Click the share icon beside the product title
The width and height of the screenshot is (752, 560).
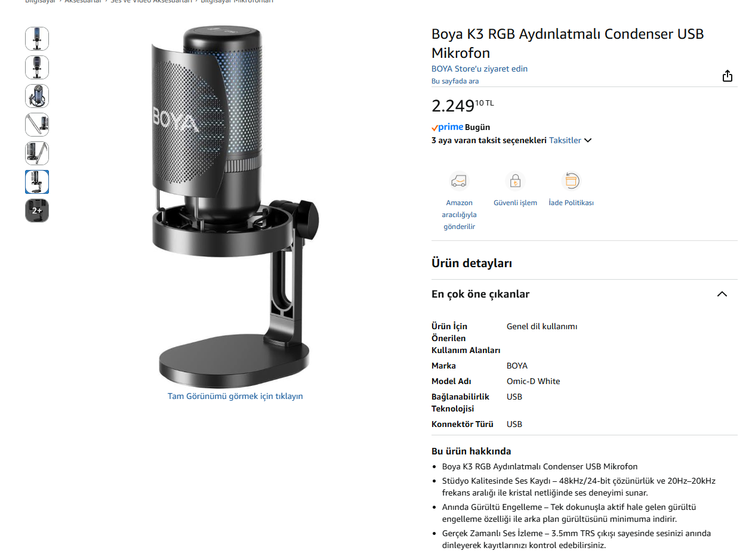(727, 76)
